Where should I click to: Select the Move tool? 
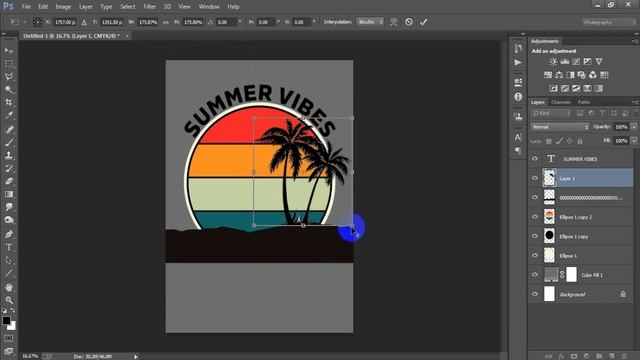click(x=9, y=51)
